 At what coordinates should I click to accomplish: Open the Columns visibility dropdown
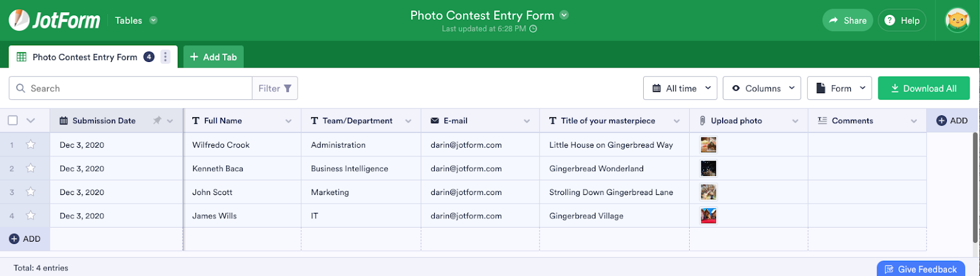[x=762, y=88]
